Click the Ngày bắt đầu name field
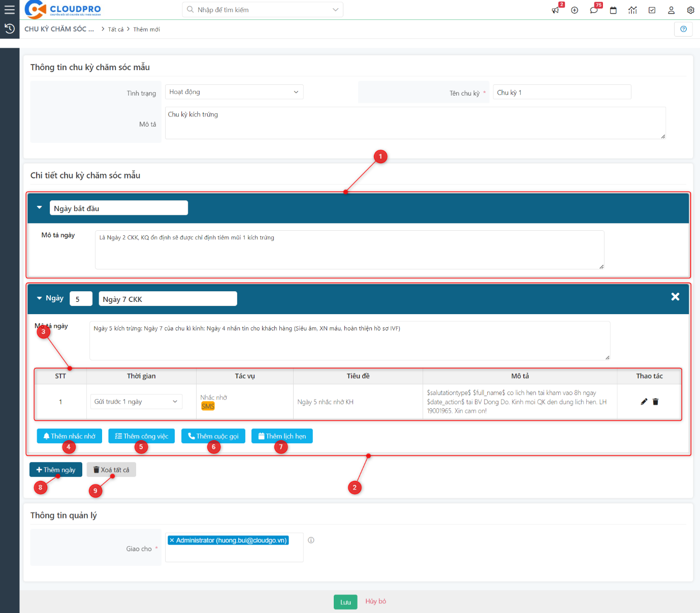This screenshot has width=700, height=613. click(119, 208)
